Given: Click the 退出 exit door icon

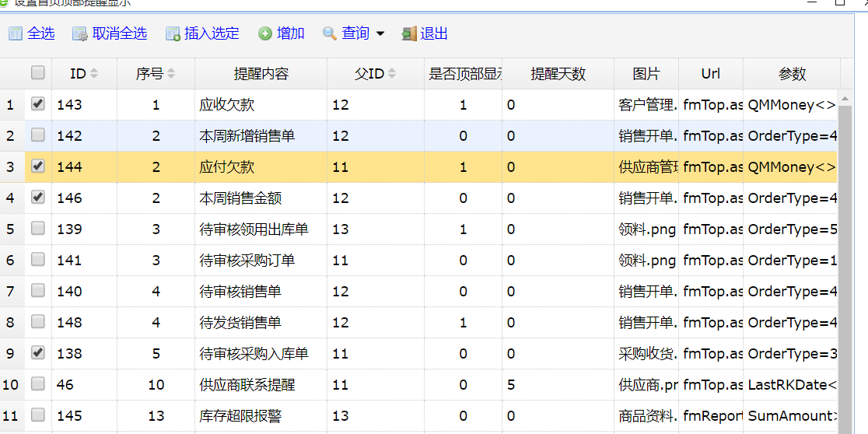Looking at the screenshot, I should click(409, 33).
